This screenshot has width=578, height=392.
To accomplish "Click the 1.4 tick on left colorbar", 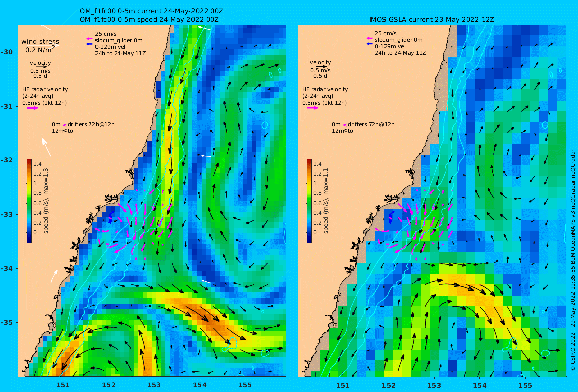I will click(37, 164).
